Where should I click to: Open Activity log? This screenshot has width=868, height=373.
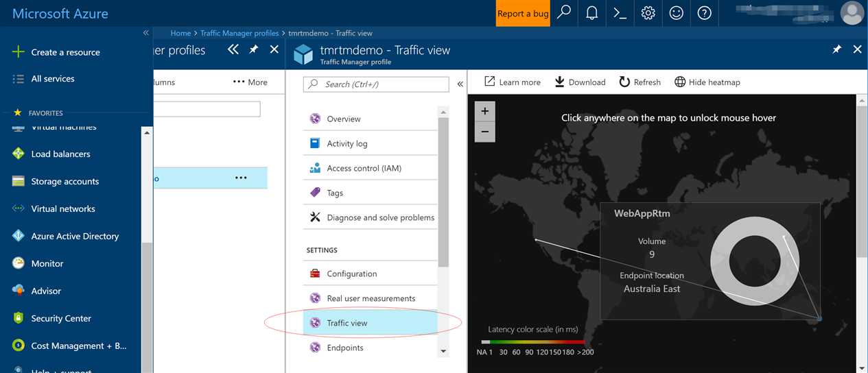tap(370, 144)
